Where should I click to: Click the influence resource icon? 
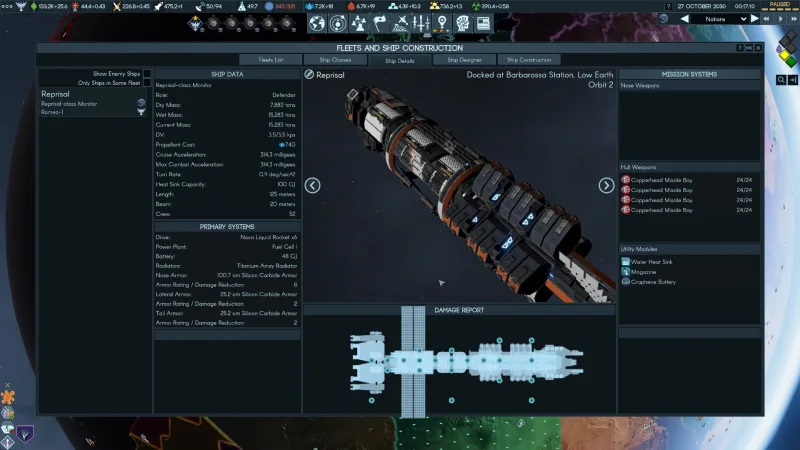(76, 6)
